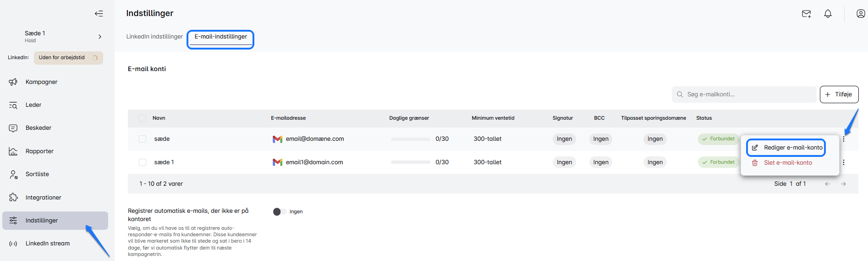Screen dimensions: 868x261
Task: Tick the select-all checkbox in the table header
Action: coord(143,118)
